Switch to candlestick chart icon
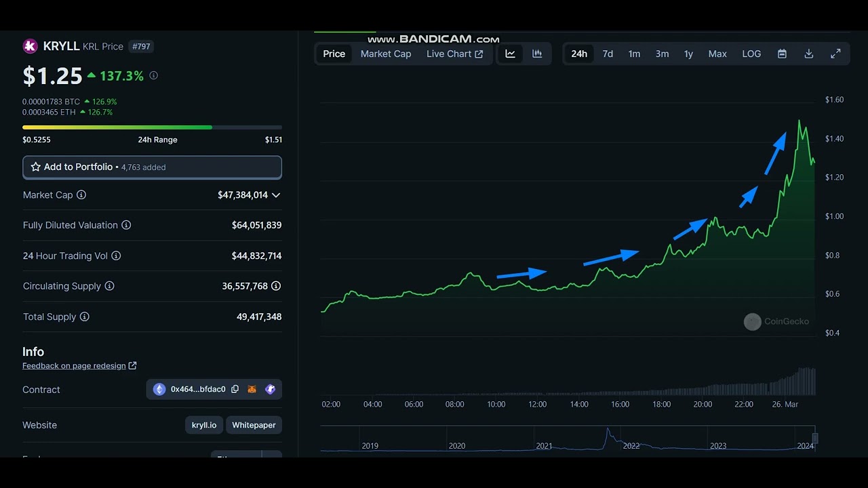 537,54
